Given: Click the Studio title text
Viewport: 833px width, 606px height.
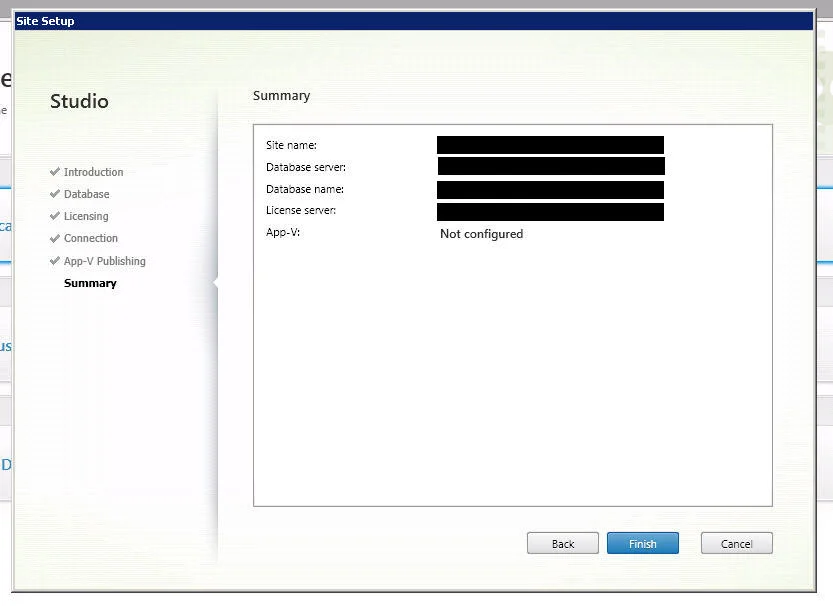Looking at the screenshot, I should point(79,101).
